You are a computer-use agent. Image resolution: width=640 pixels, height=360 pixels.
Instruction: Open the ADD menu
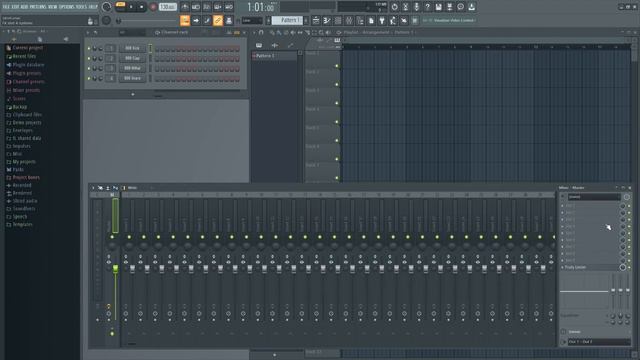click(24, 7)
